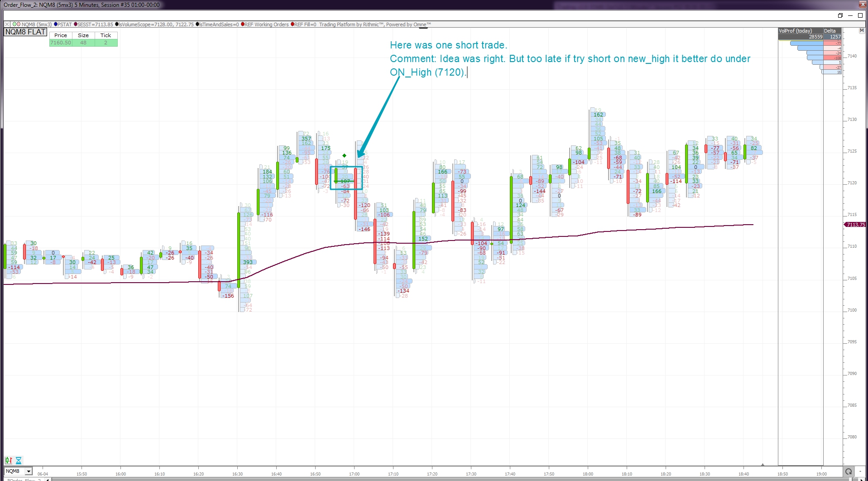868x481 pixels.
Task: Click the Order_Flow_2 tab at bottom
Action: [24, 480]
